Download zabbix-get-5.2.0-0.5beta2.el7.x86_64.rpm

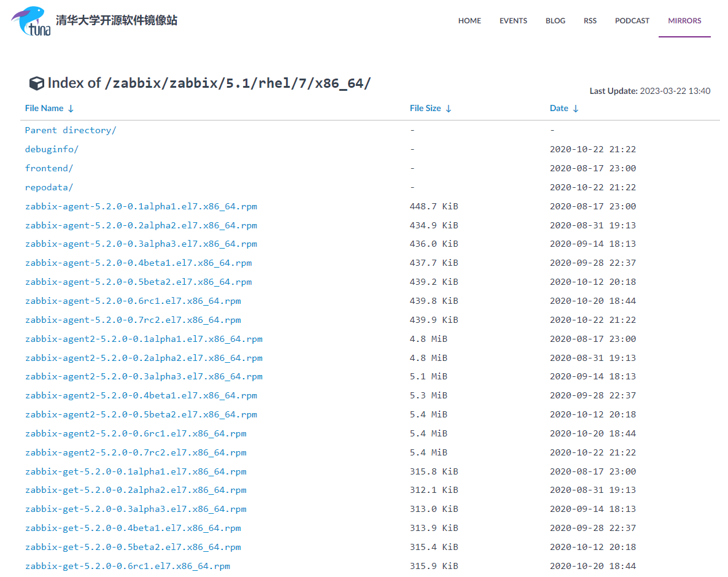click(x=133, y=548)
